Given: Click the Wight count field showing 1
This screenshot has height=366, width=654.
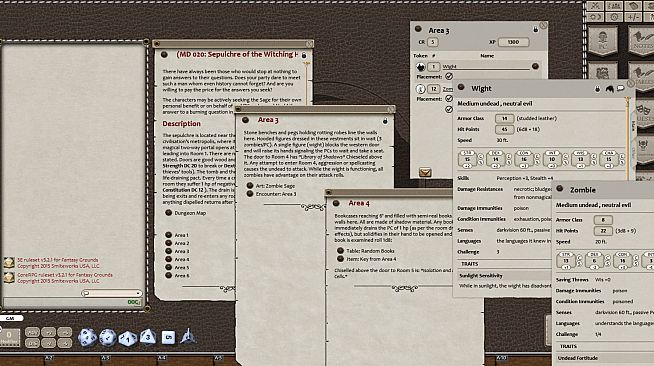Looking at the screenshot, I should point(434,67).
